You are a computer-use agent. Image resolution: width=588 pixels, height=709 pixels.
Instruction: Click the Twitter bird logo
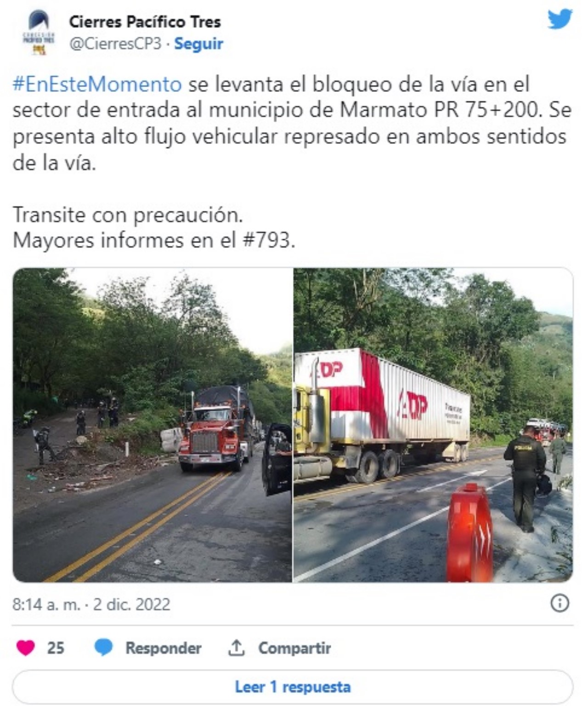[560, 19]
